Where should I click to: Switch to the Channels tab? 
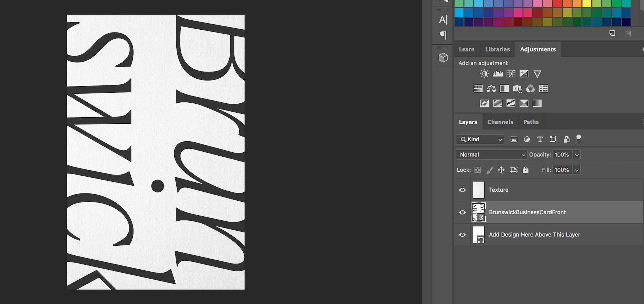coord(500,122)
